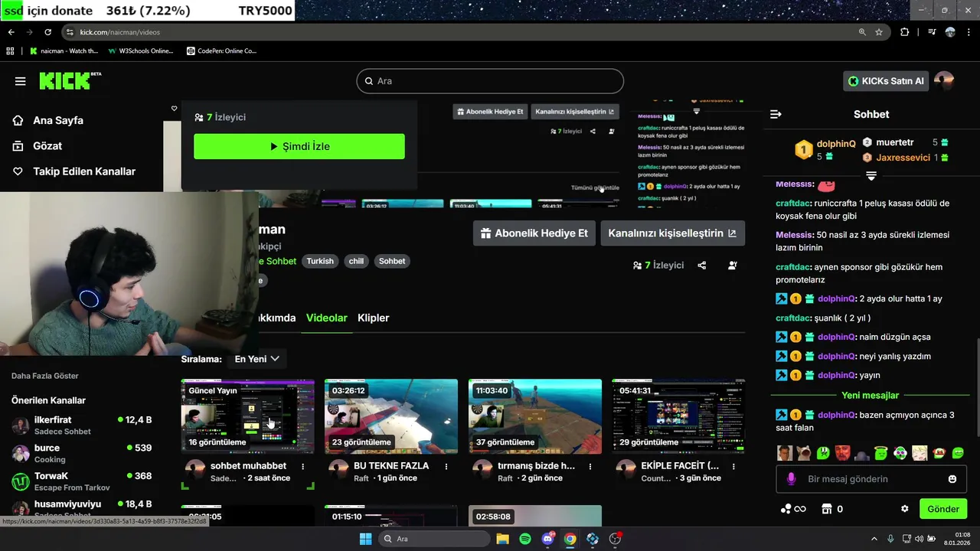Open Discord from the taskbar
This screenshot has width=980, height=551.
tap(547, 539)
